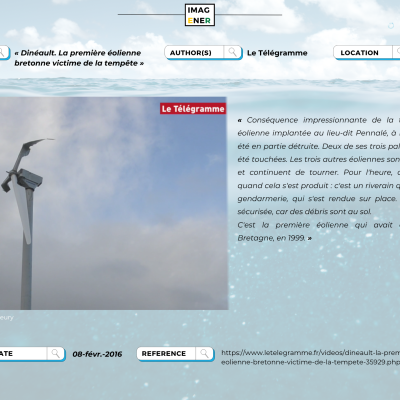Click the magnifier icon in the DATE field
Screen dimensions: 400x400
click(55, 353)
